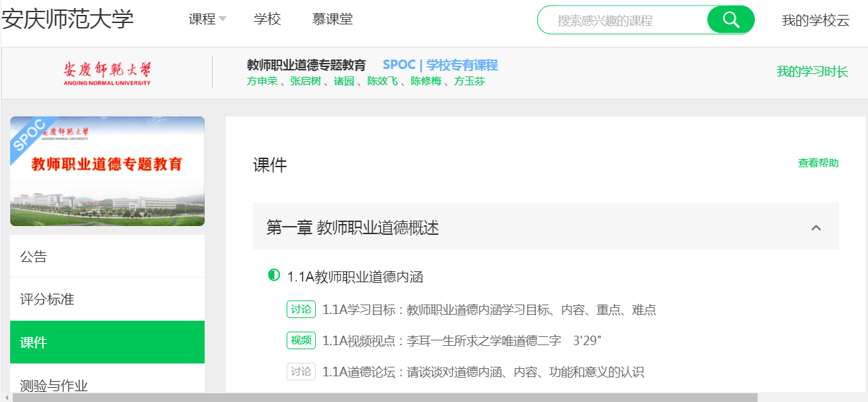Open the 课程 dropdown menu

207,20
